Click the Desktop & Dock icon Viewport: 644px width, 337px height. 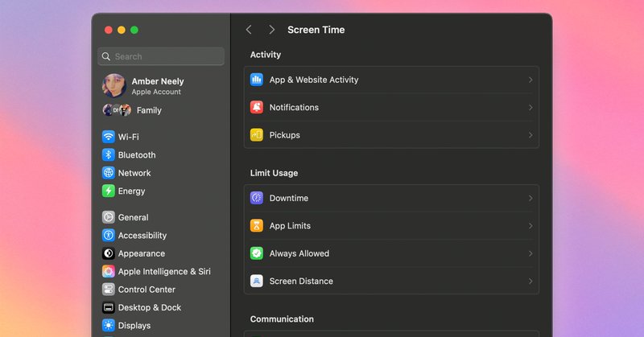109,307
